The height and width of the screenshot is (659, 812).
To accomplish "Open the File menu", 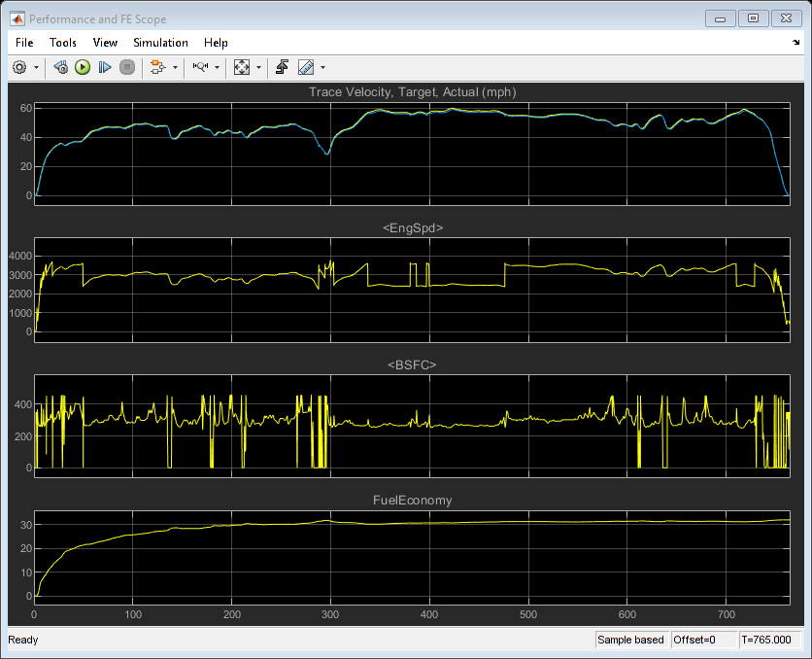I will point(24,43).
